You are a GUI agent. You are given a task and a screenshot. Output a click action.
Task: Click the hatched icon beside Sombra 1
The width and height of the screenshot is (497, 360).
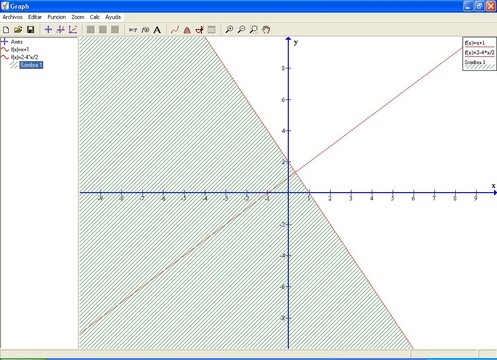[14, 65]
